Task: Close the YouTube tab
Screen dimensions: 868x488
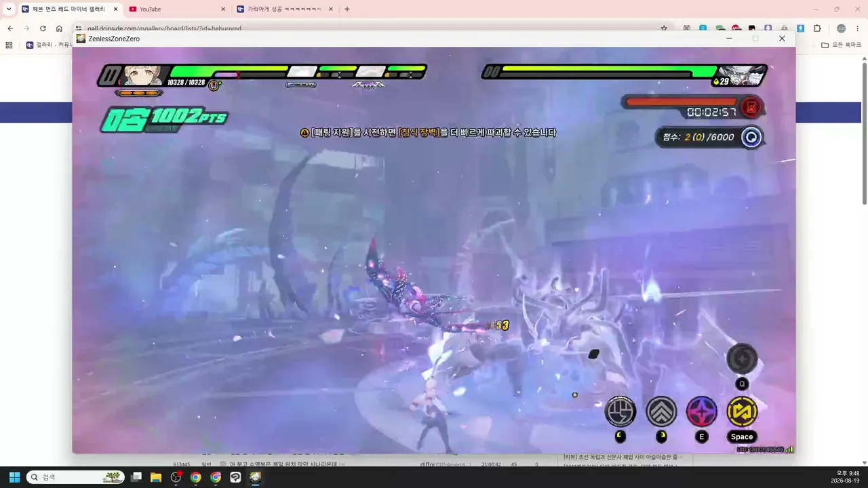Action: click(223, 9)
